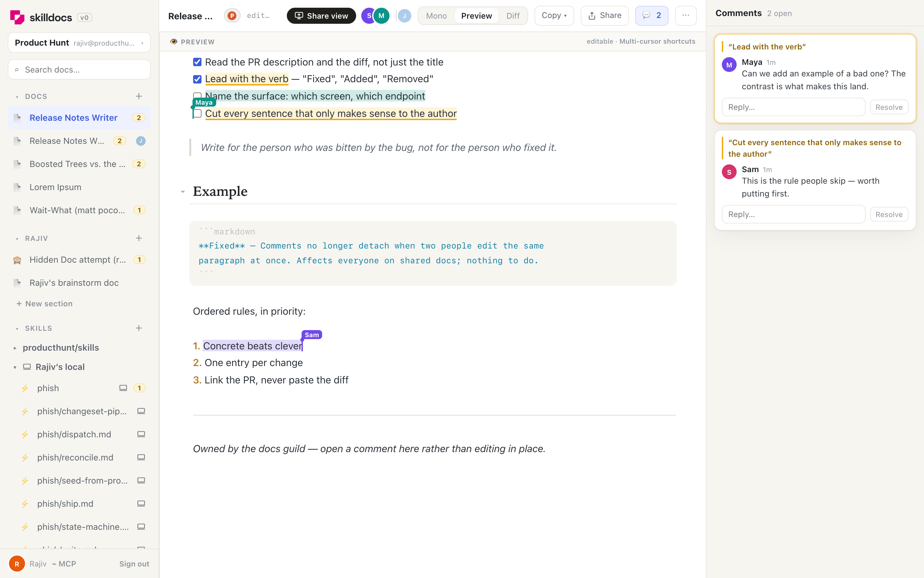Click the lightning icon next to phish

coord(25,389)
